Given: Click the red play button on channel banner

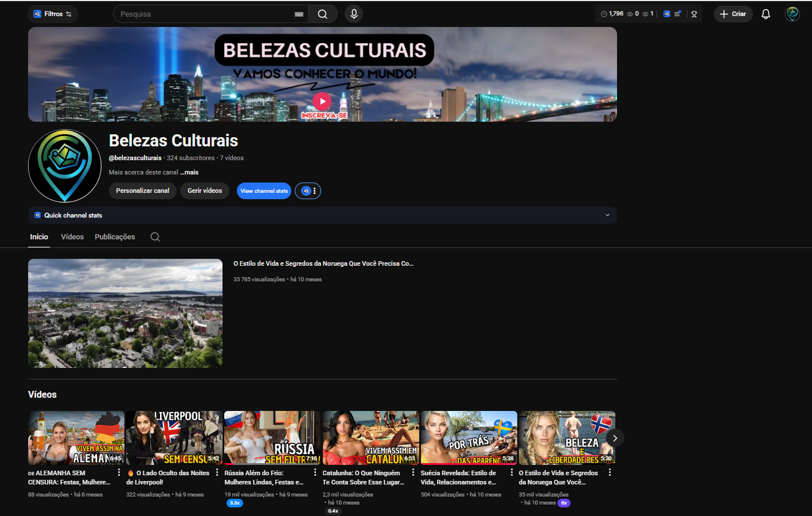Looking at the screenshot, I should pyautogui.click(x=322, y=102).
